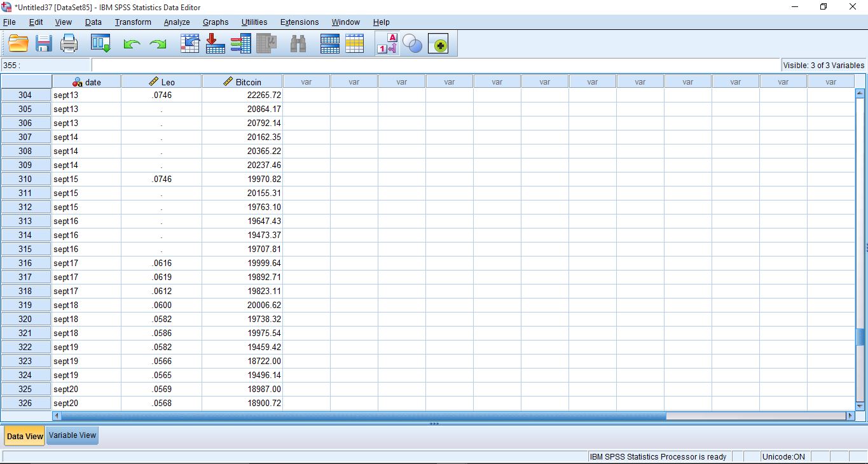Click date cell sept20 in row 325

86,389
